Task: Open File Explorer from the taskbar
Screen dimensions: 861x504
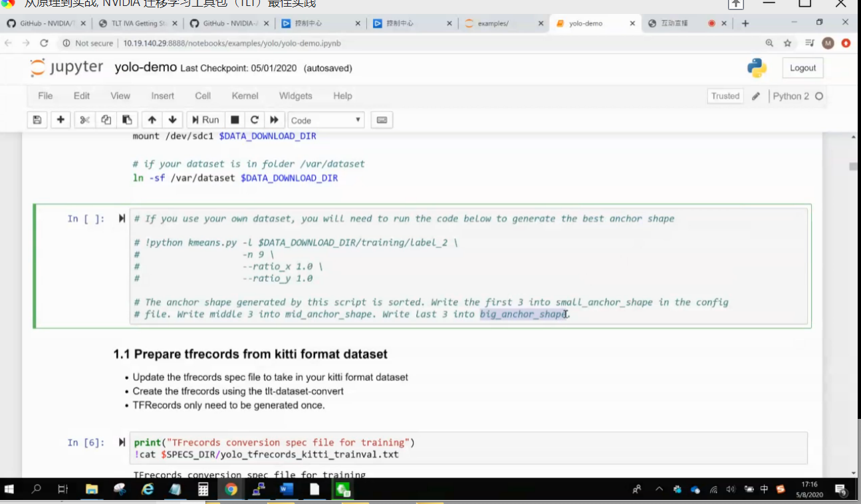Action: pos(91,490)
